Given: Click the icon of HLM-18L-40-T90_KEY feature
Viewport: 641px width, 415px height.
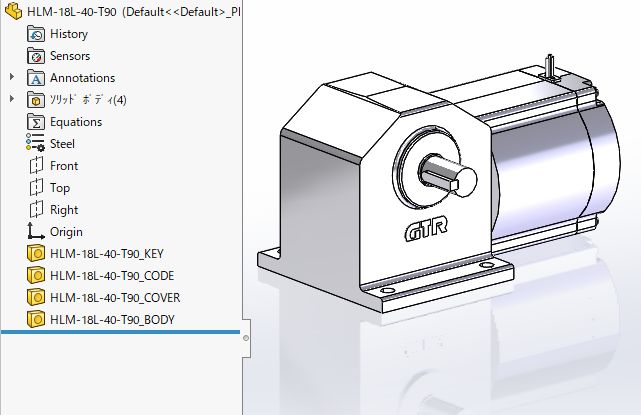Looking at the screenshot, I should click(x=36, y=253).
